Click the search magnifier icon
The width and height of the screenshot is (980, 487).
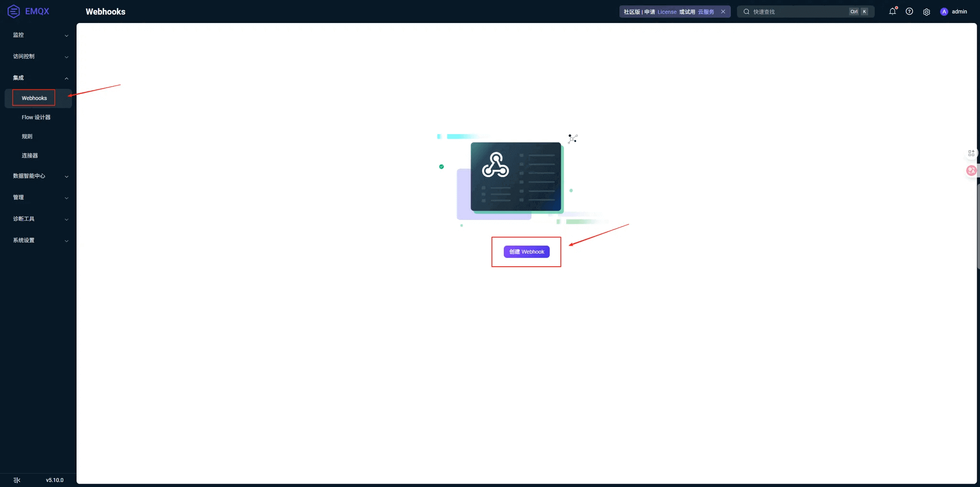[746, 11]
